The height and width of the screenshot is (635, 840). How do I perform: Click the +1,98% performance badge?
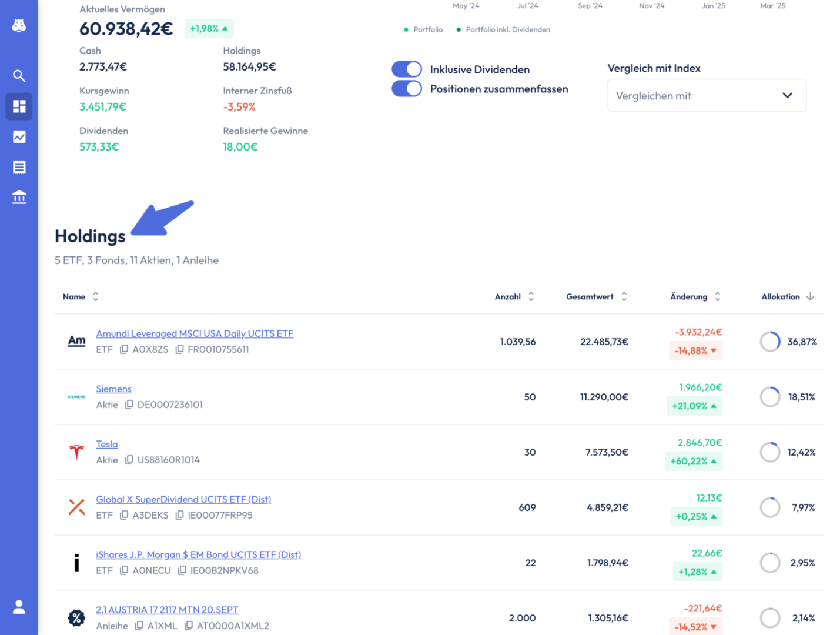tap(209, 28)
